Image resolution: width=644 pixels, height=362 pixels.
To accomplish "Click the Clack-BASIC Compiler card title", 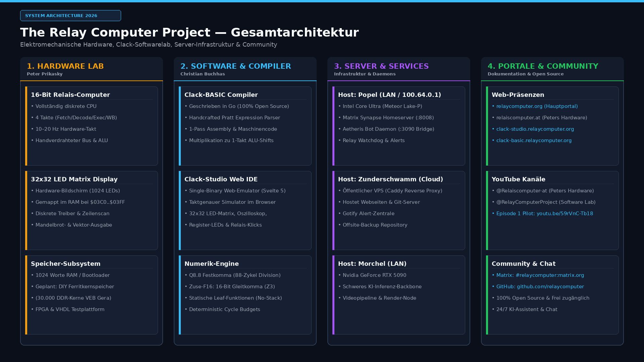I will 221,95.
